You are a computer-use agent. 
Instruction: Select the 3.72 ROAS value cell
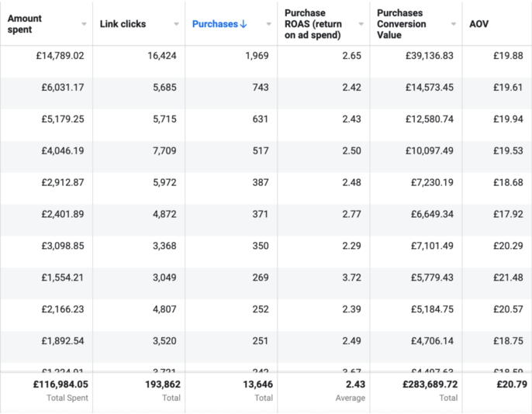pyautogui.click(x=351, y=278)
